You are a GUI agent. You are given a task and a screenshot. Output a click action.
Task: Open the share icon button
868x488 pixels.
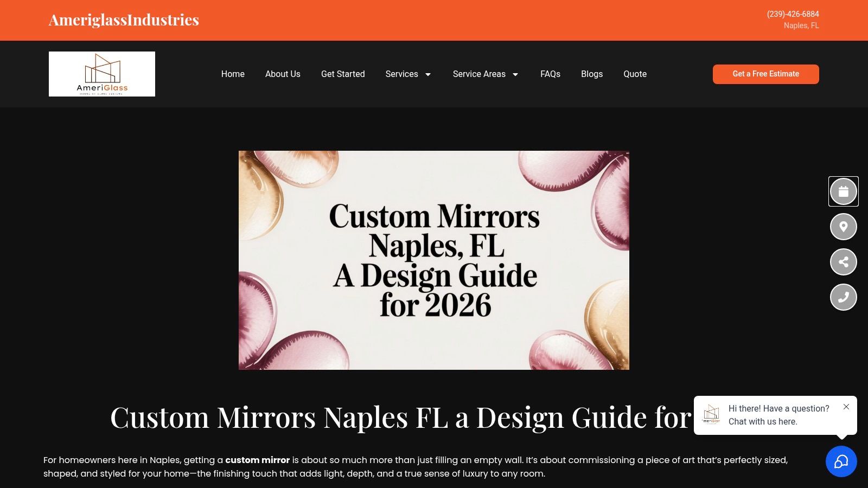click(x=843, y=262)
